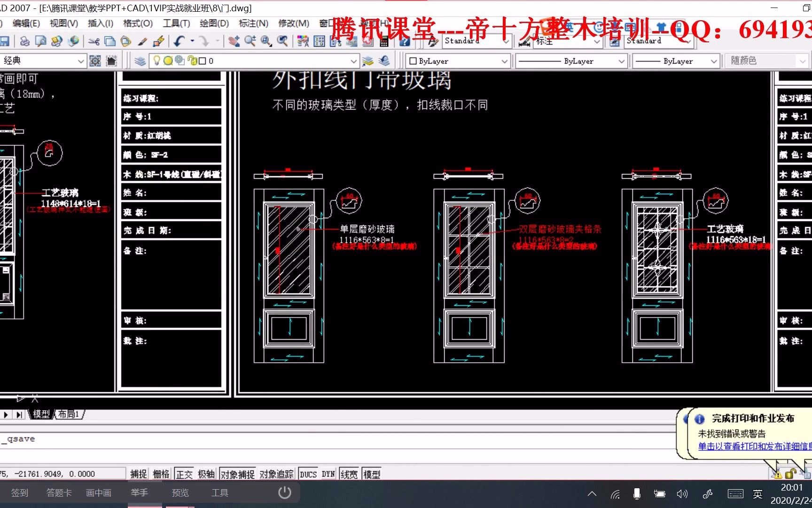Toggle DYN dynamic input
812x508 pixels.
[328, 474]
